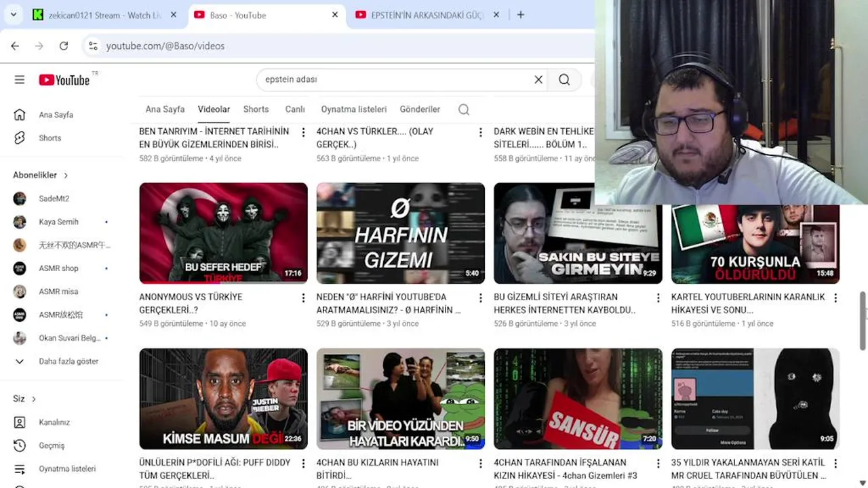The image size is (868, 488).
Task: Play the BU SEFER HEDEF TÜRKİYE thumbnail
Action: pos(223,233)
